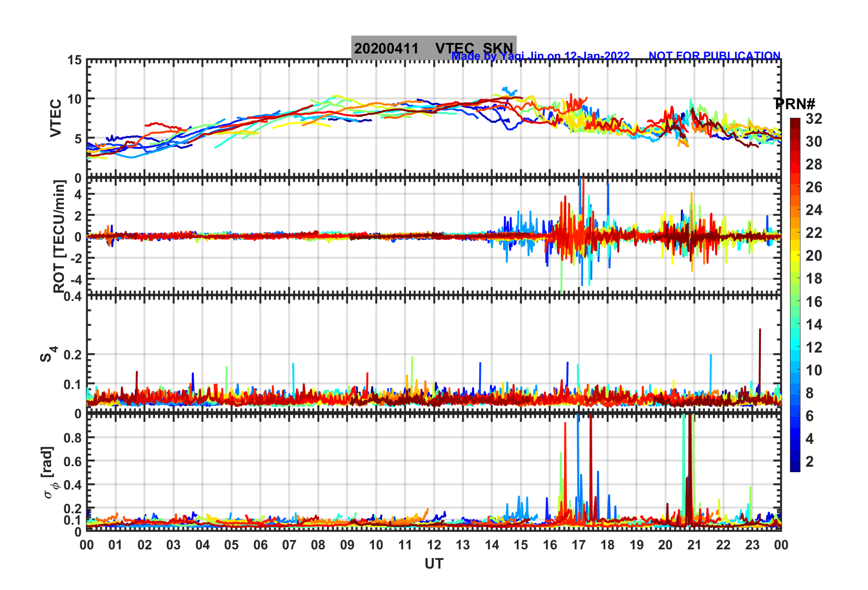The image size is (868, 590).
Task: Click colorbar tick label 24
Action: tap(814, 210)
